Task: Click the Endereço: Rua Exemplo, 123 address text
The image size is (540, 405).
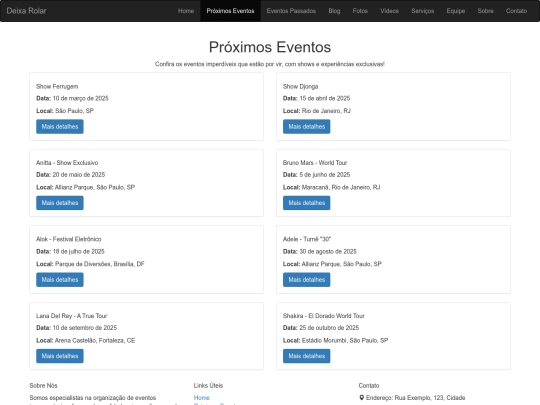Action: pyautogui.click(x=416, y=398)
